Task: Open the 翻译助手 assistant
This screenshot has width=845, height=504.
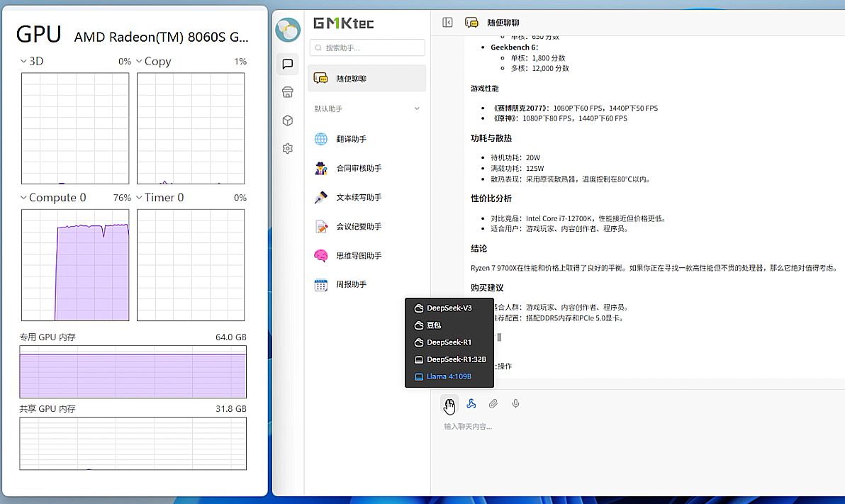Action: click(351, 139)
